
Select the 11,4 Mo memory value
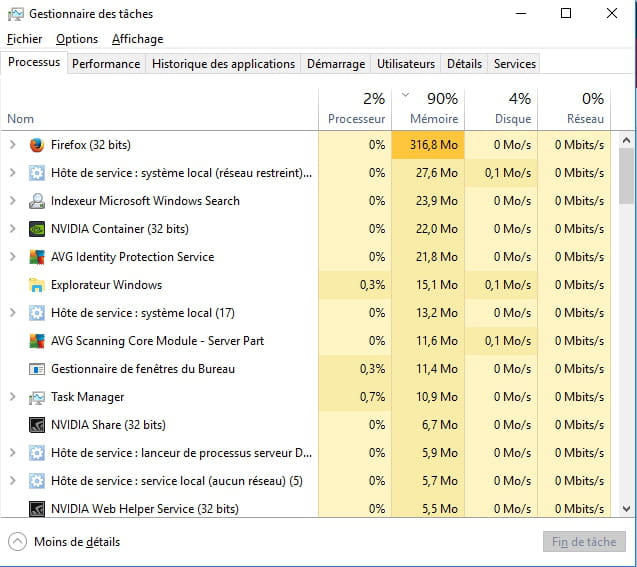click(x=437, y=369)
